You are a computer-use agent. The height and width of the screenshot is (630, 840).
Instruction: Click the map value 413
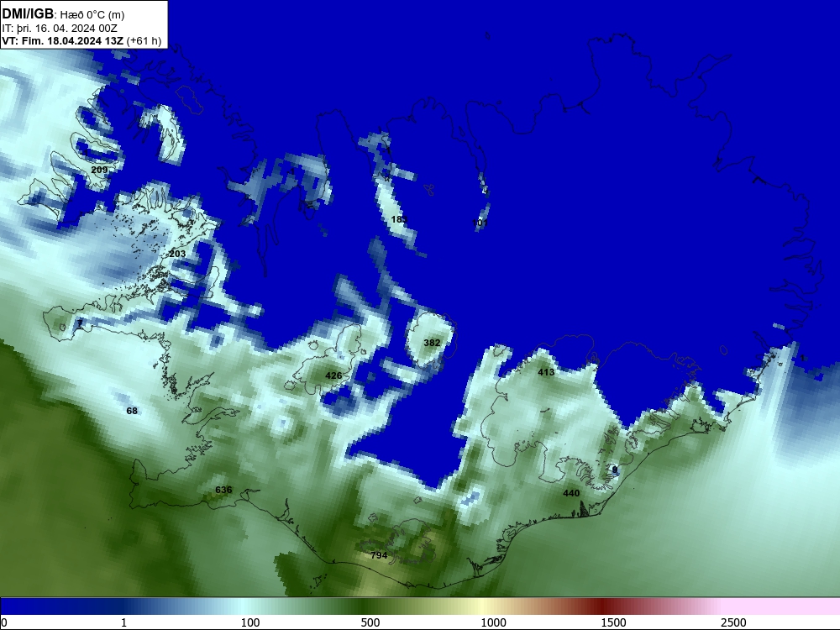point(546,372)
